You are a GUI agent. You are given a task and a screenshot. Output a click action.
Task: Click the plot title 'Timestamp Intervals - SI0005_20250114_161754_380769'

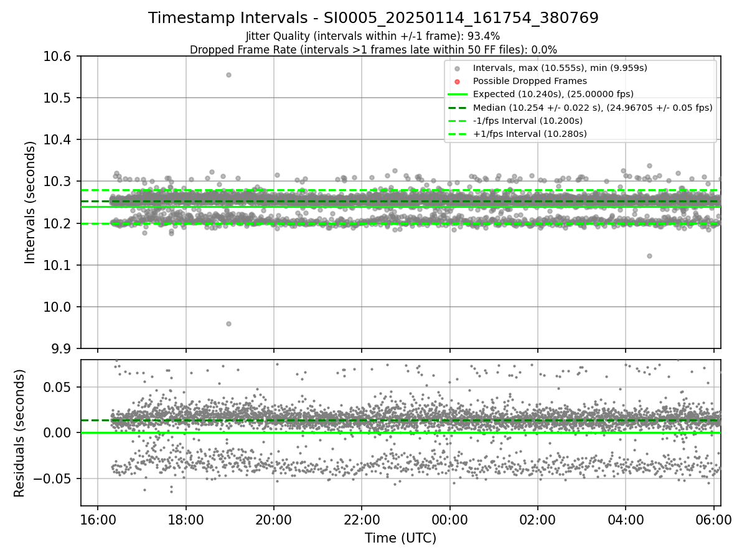374,18
